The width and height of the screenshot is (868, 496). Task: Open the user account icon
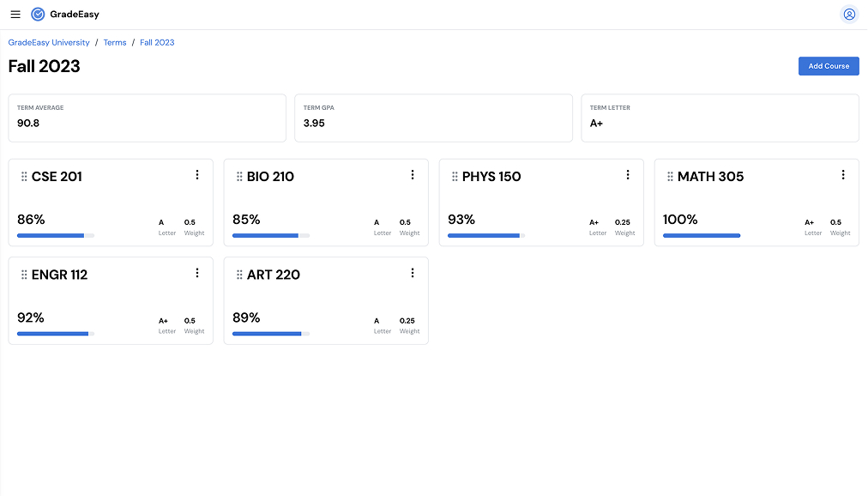tap(848, 14)
